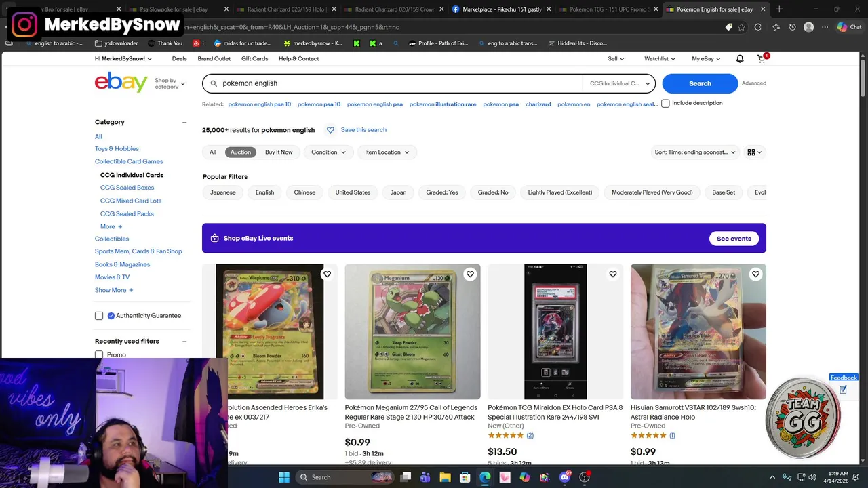Open the Meganium card listing thumbnail
Image resolution: width=868 pixels, height=488 pixels.
coord(412,331)
